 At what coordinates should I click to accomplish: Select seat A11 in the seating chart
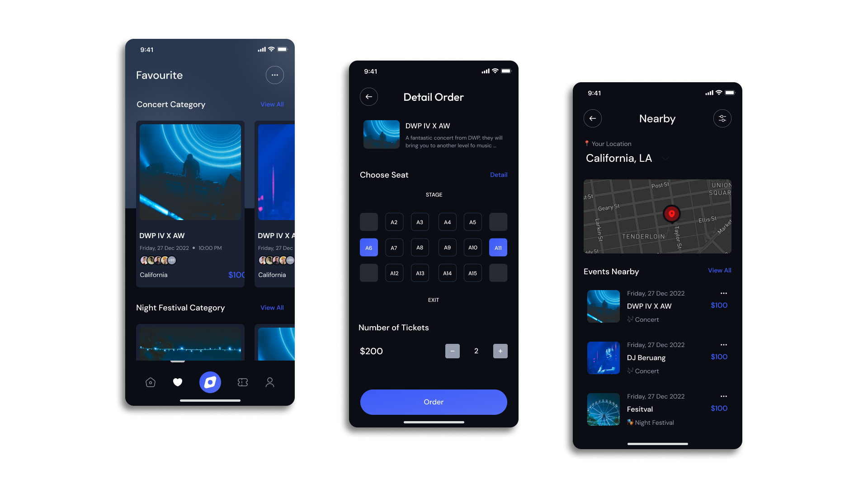pos(498,247)
